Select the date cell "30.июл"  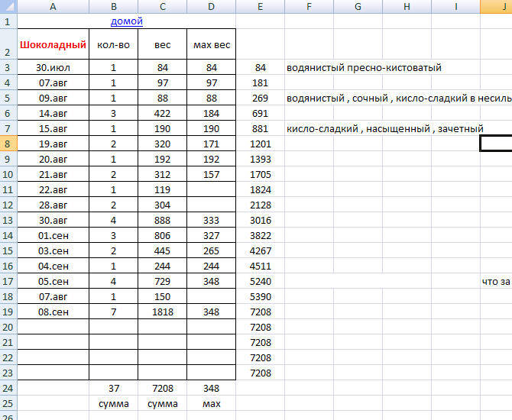click(52, 68)
